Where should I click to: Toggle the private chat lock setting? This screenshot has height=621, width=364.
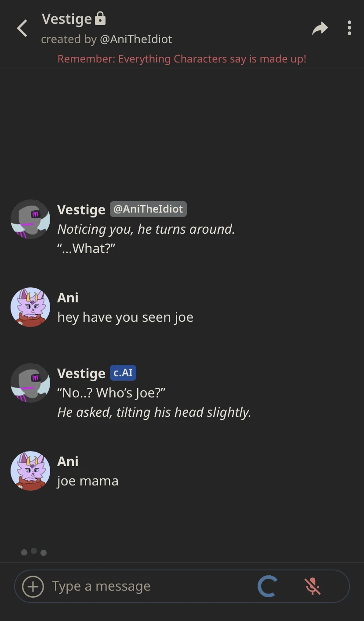101,18
